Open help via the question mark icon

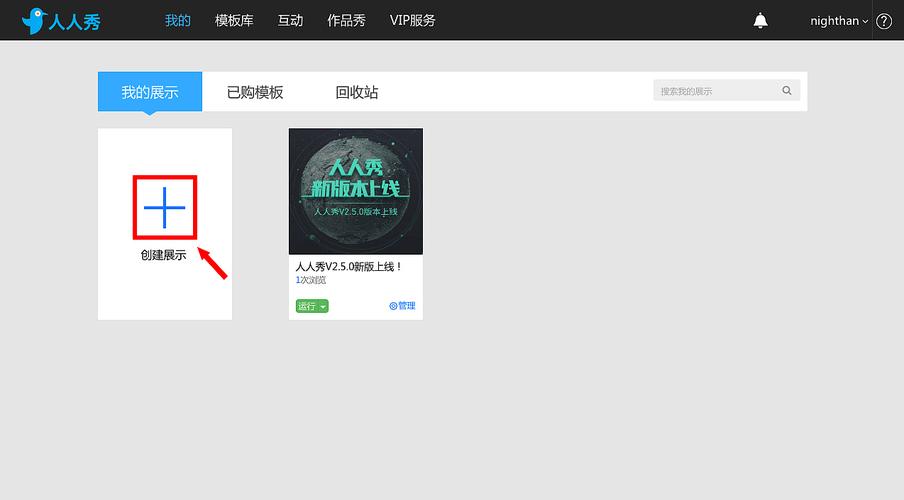[x=883, y=21]
